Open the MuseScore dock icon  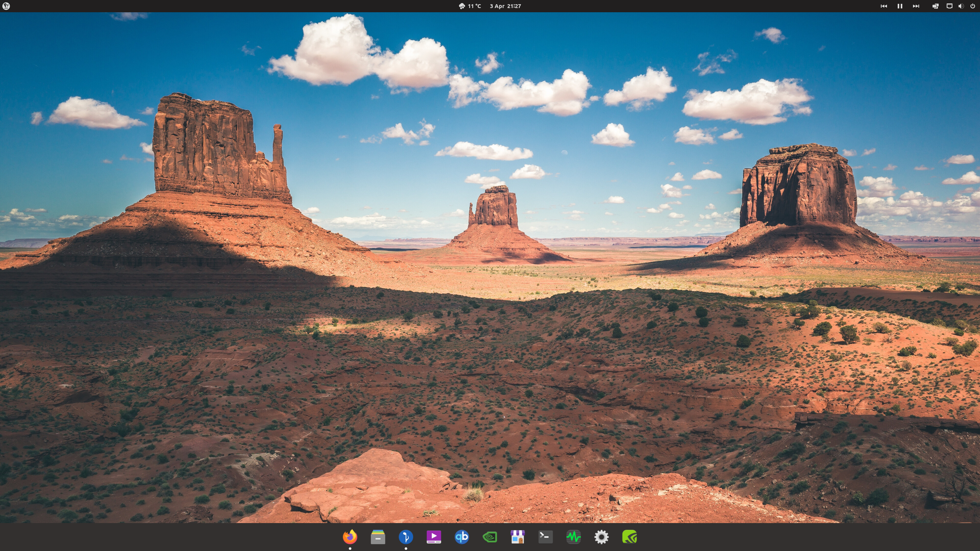[x=406, y=537]
